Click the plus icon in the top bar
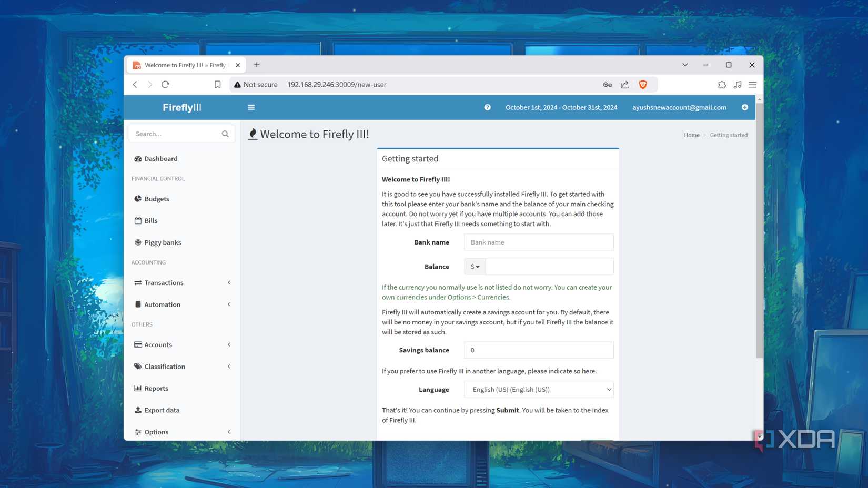The image size is (868, 488). click(745, 107)
